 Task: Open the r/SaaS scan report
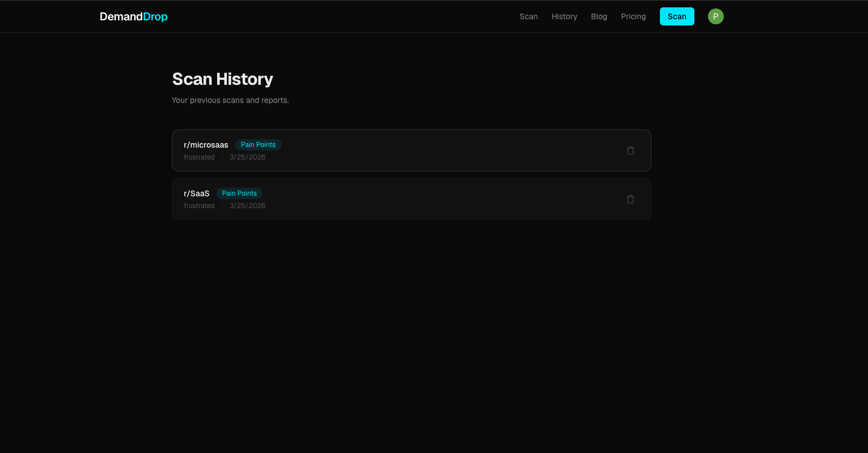click(x=412, y=199)
